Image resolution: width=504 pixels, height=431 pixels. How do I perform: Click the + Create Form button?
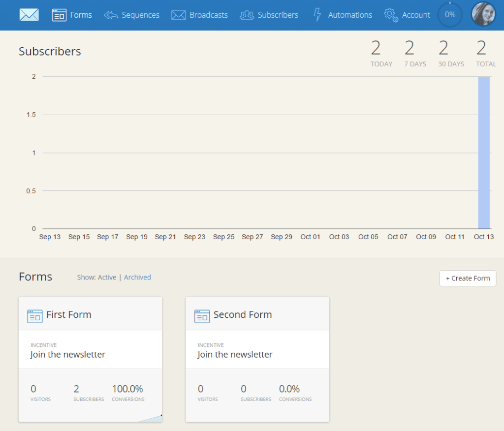[468, 278]
